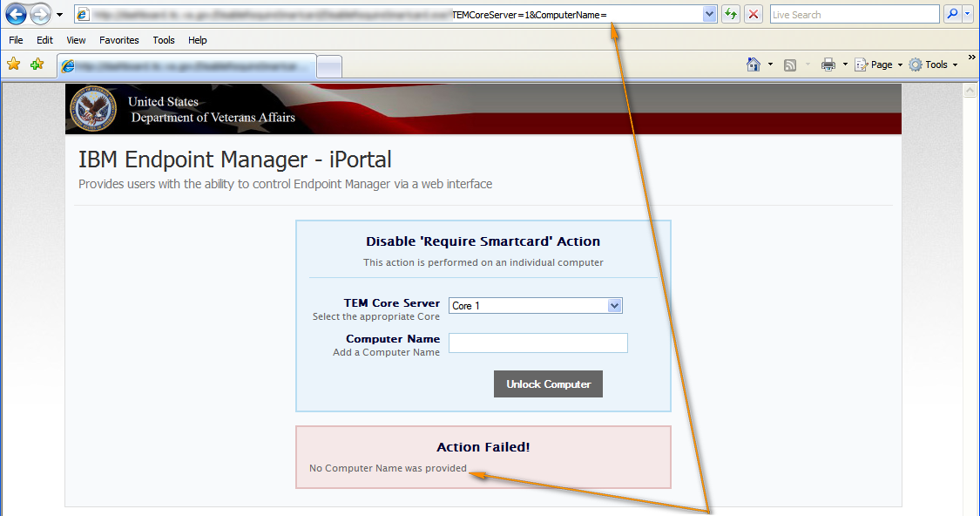The image size is (980, 516).
Task: Open the Help menu
Action: click(x=198, y=40)
